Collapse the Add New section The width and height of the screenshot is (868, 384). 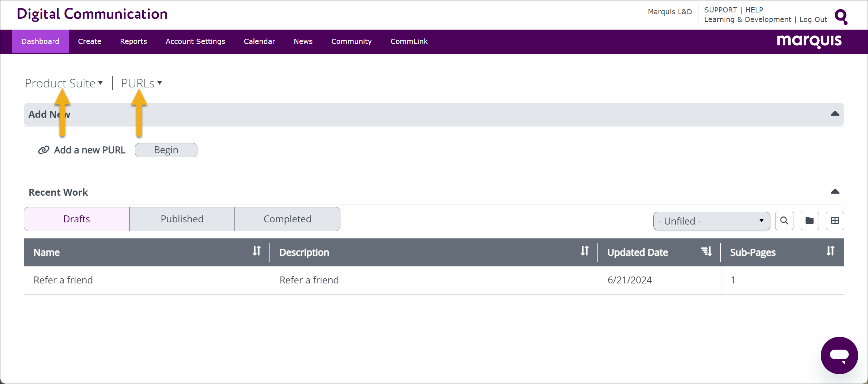(x=835, y=114)
